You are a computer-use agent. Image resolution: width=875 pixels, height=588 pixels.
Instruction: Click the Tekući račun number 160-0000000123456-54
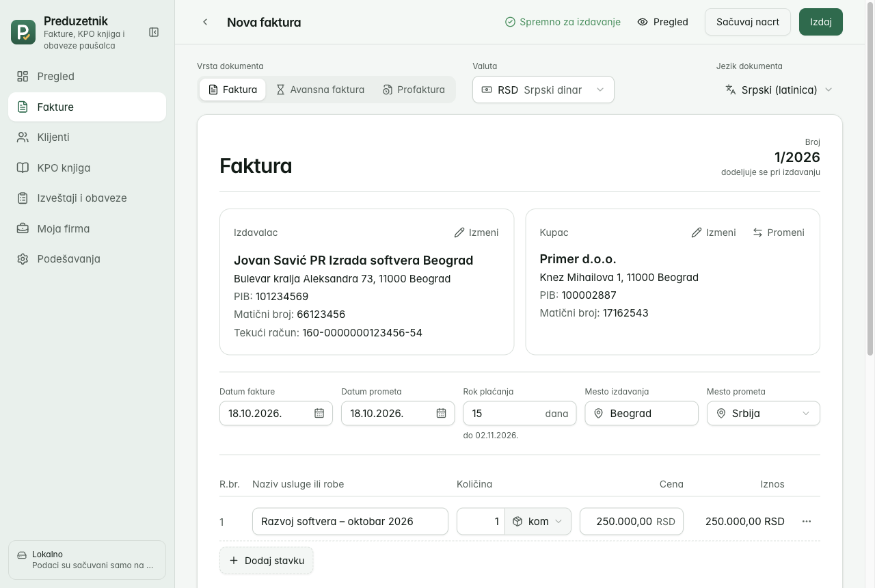tap(362, 333)
